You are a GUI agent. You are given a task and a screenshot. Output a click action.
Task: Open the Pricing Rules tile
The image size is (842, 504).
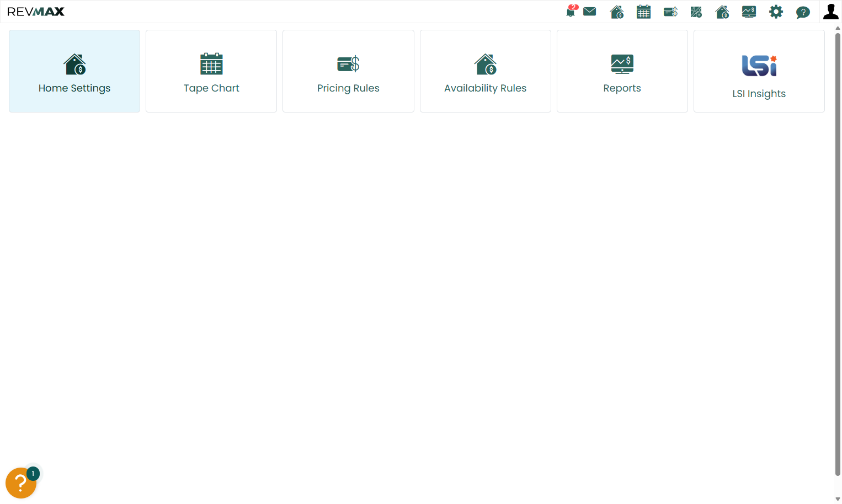pos(348,71)
